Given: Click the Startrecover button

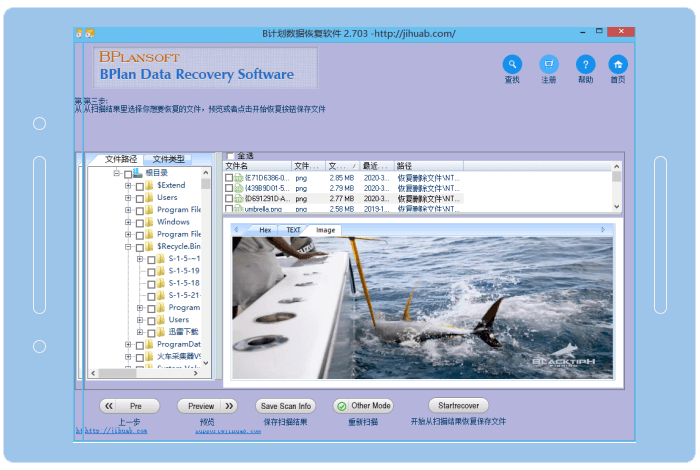Looking at the screenshot, I should (458, 406).
